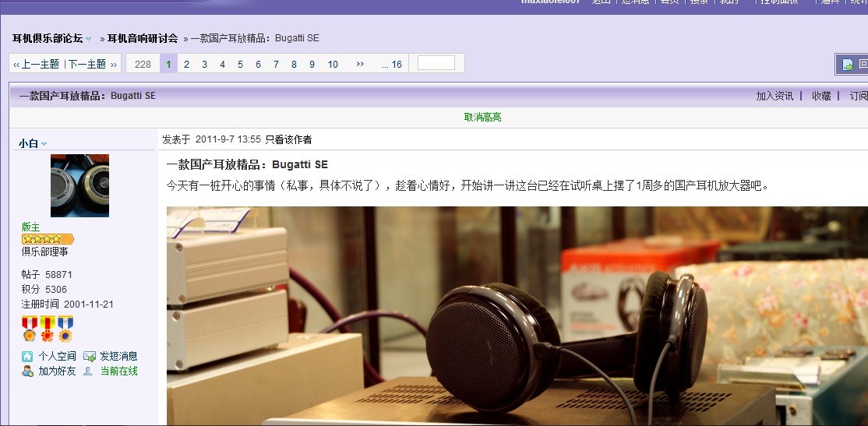The image size is (868, 426).
Task: Click 发短消息 text link
Action: (x=118, y=356)
